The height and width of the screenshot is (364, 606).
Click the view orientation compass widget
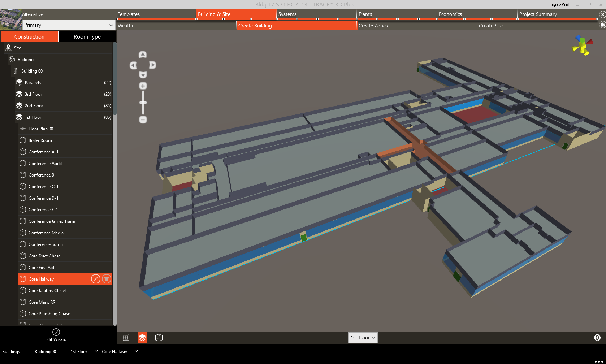tap(582, 45)
